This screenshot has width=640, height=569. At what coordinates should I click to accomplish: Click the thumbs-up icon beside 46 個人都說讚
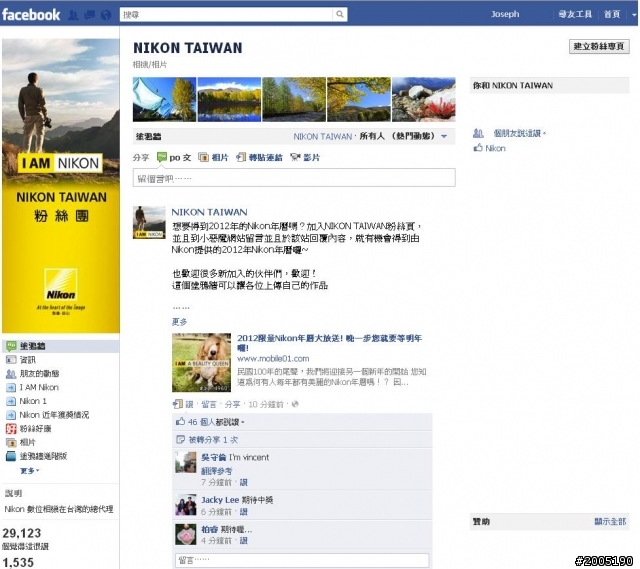click(180, 422)
